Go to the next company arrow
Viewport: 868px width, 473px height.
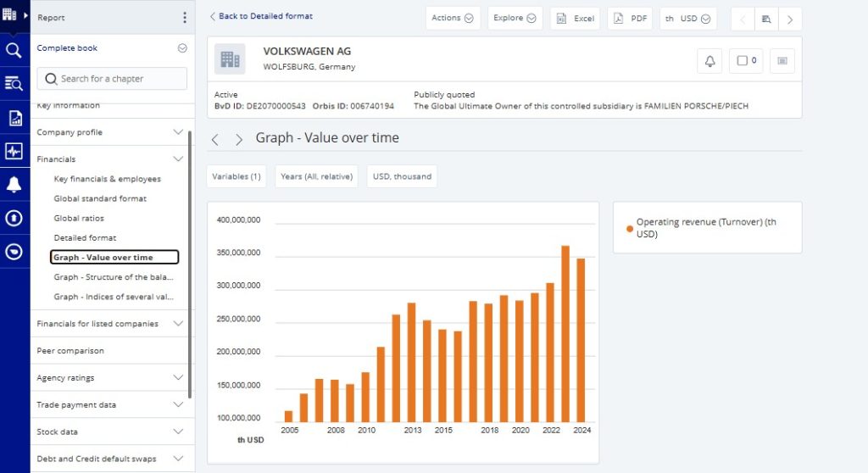coord(790,19)
